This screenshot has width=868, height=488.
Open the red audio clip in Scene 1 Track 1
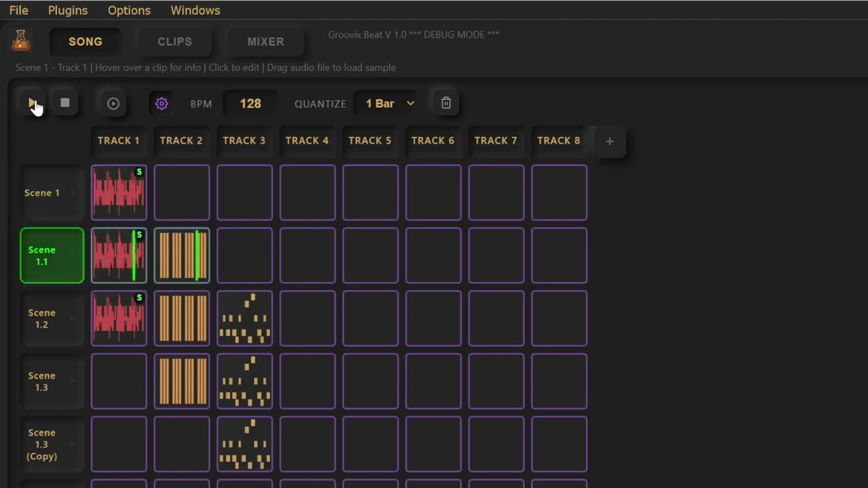[x=119, y=192]
